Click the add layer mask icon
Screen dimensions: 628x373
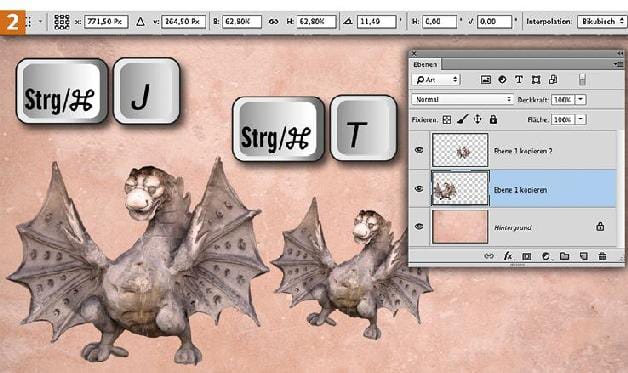pos(526,256)
